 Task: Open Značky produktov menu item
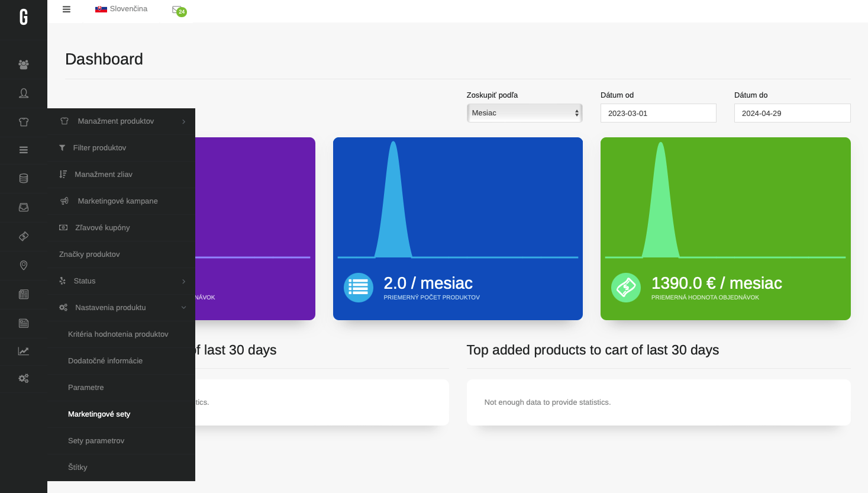pyautogui.click(x=121, y=254)
